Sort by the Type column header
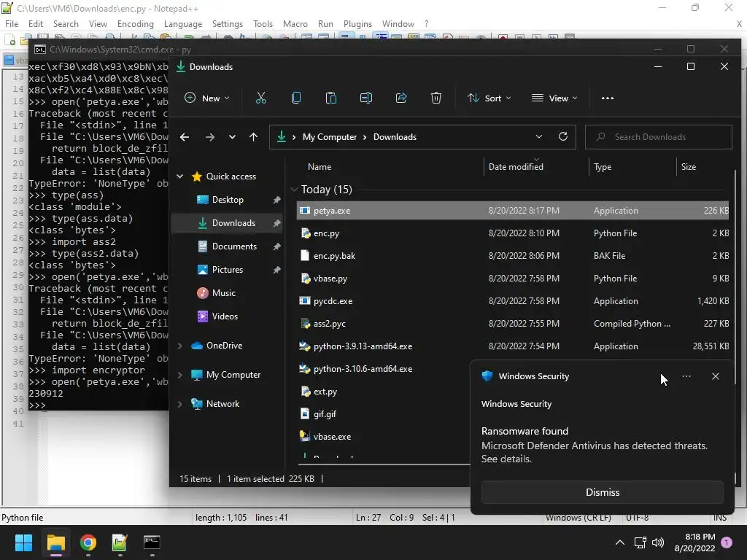The width and height of the screenshot is (747, 560). click(x=603, y=167)
